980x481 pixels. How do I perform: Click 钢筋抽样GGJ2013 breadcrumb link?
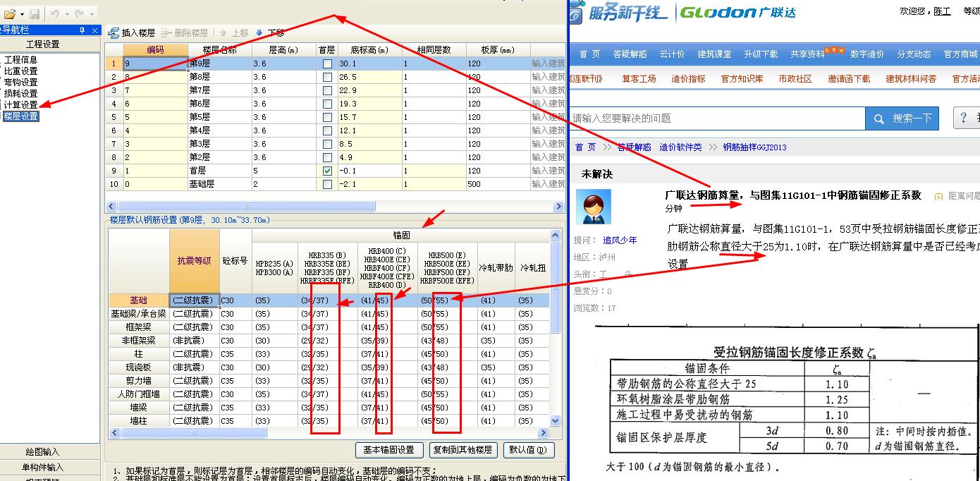point(754,147)
